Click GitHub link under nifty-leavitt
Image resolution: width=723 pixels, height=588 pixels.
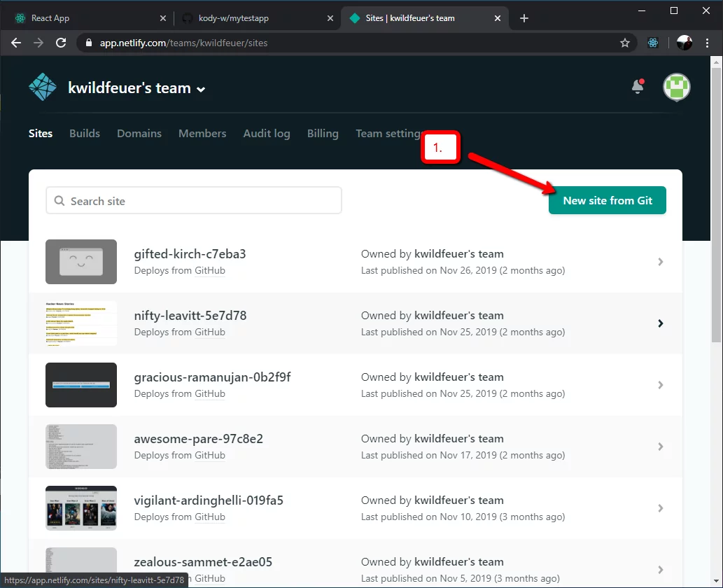tap(210, 332)
